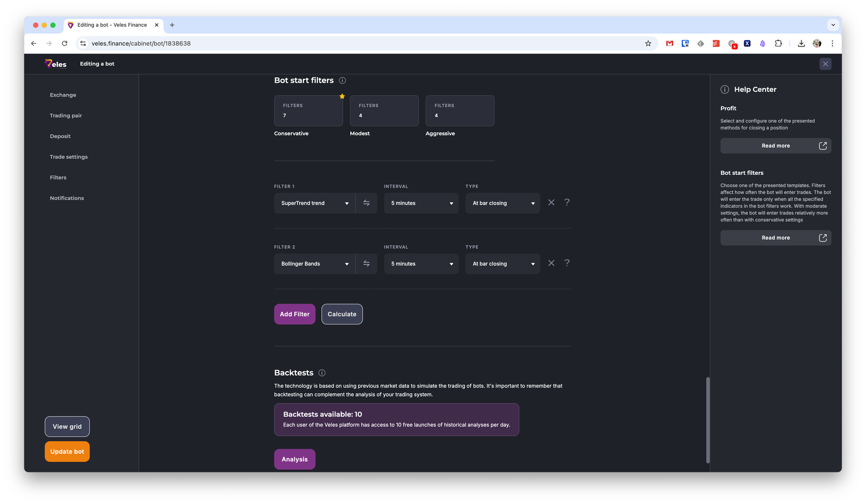This screenshot has height=504, width=866.
Task: Select the Aggressive filters preset card
Action: coord(460,111)
